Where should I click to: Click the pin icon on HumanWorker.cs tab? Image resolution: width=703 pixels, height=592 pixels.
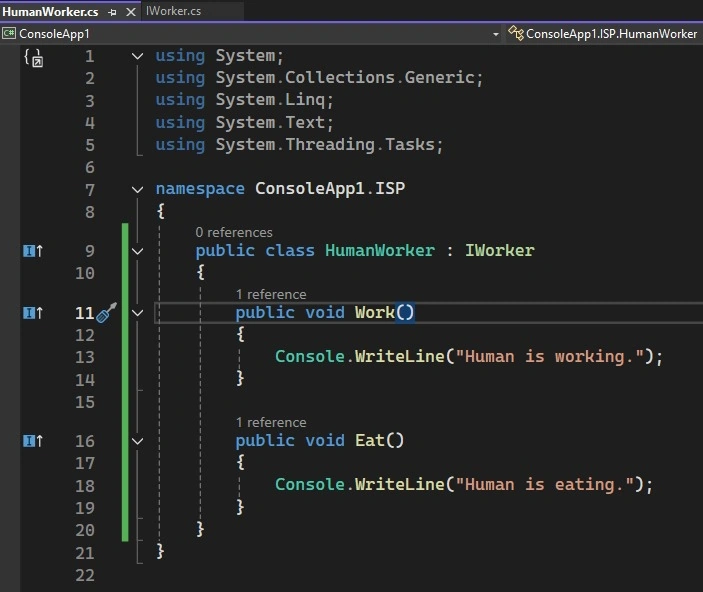(112, 12)
